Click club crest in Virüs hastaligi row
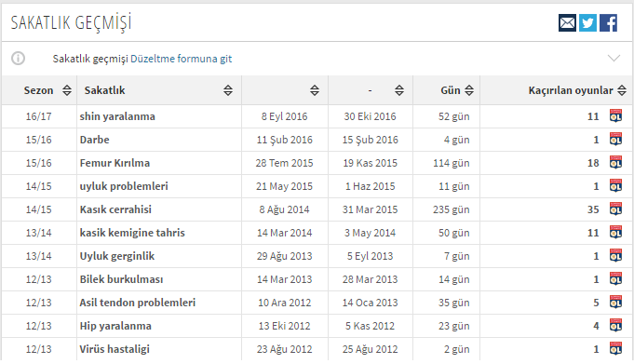This screenshot has height=364, width=634. [x=615, y=348]
